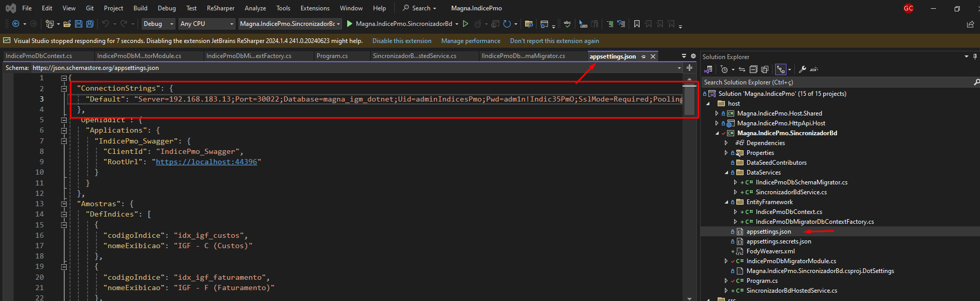This screenshot has height=301, width=980.
Task: Open the ReSharper menu
Action: [220, 8]
